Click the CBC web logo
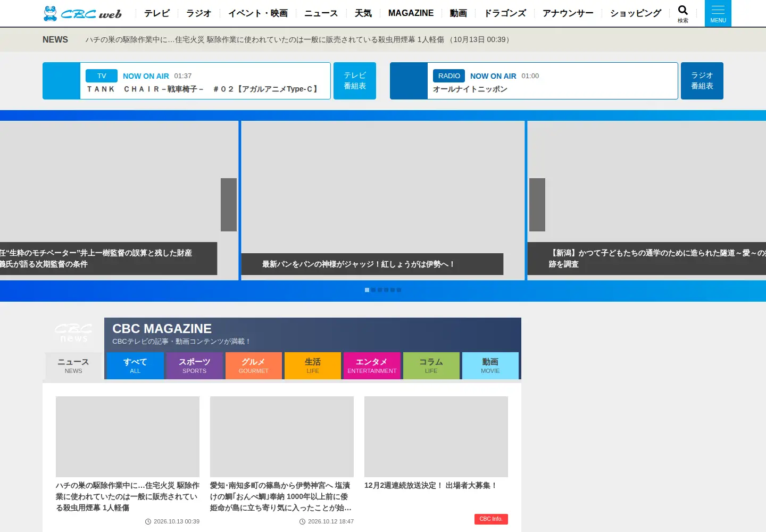The width and height of the screenshot is (766, 532). (x=82, y=13)
